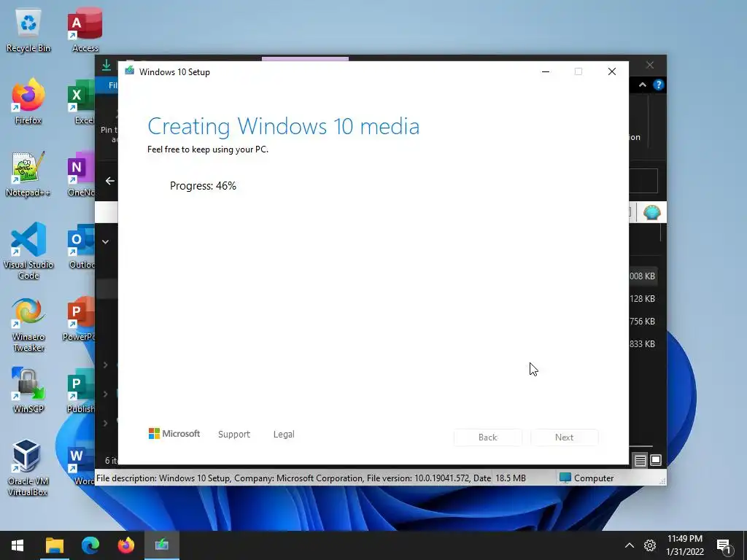Collapse the Explorer ribbon chevron

click(x=642, y=85)
